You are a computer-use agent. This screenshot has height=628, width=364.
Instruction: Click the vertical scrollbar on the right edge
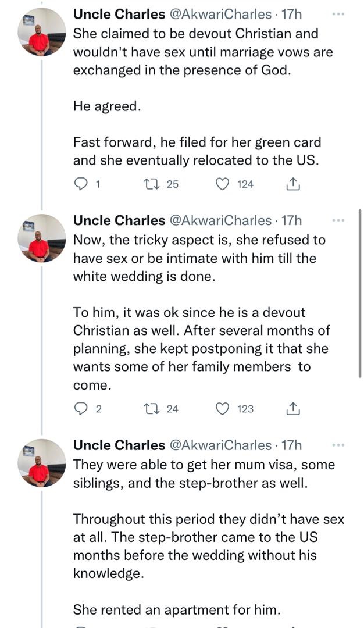(361, 291)
